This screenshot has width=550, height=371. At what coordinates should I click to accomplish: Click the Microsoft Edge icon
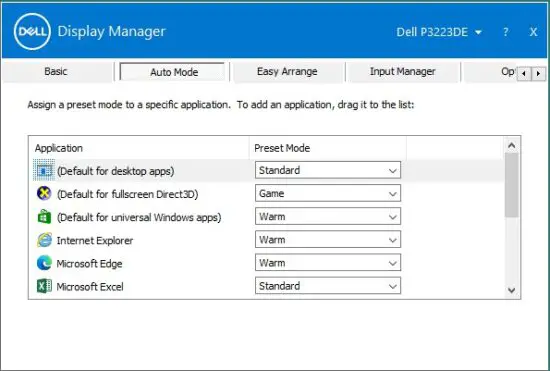(44, 263)
